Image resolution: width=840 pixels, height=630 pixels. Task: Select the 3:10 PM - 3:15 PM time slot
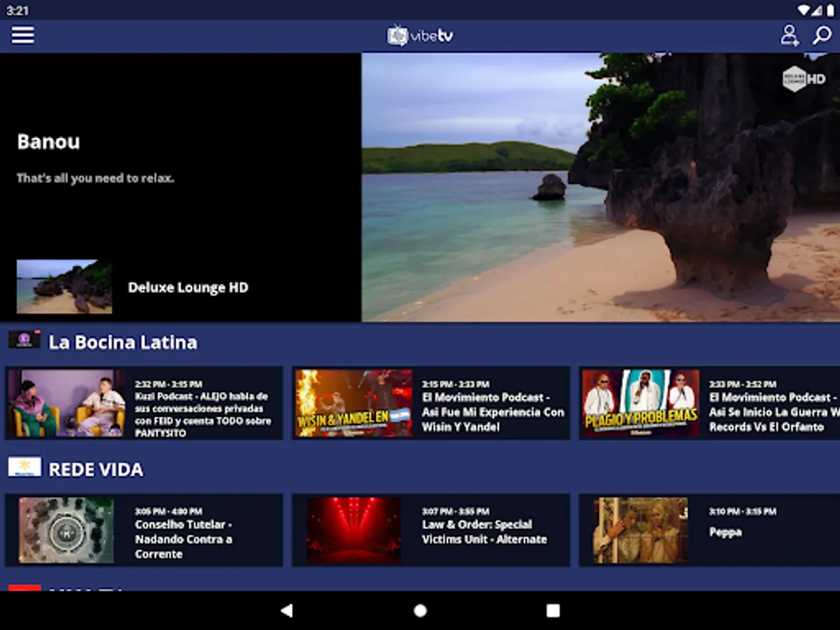(x=742, y=511)
